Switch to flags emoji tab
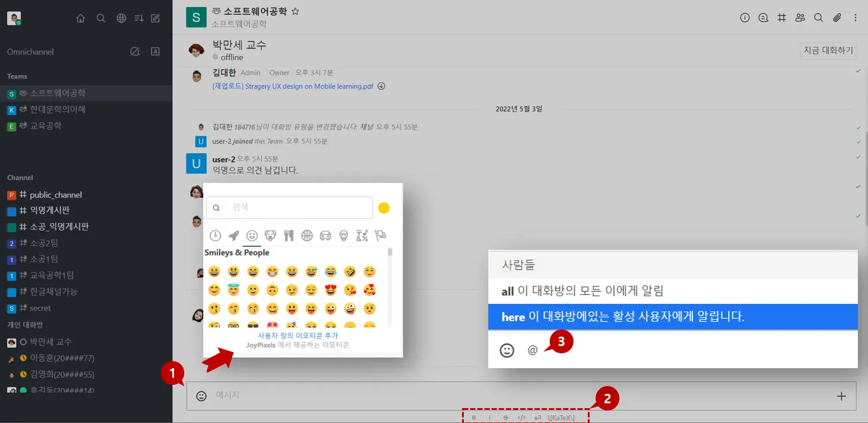The height and width of the screenshot is (423, 868). [380, 235]
